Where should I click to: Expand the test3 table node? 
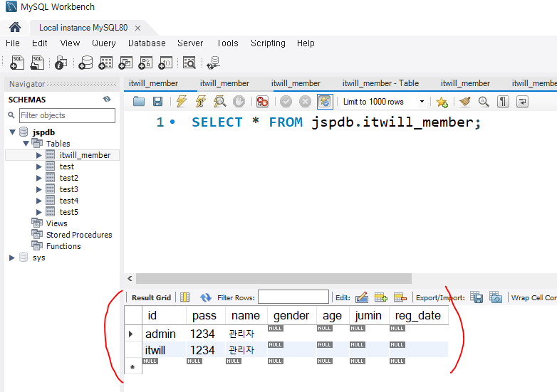point(38,189)
